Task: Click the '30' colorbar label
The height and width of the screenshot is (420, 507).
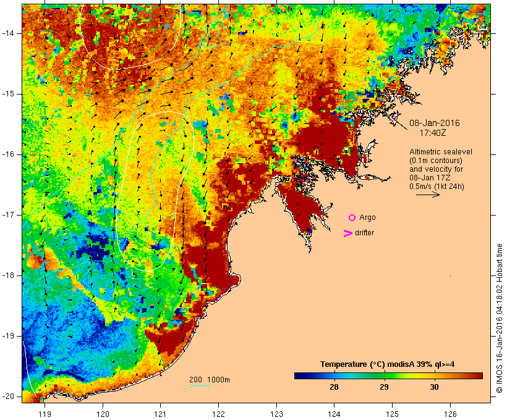Action: pyautogui.click(x=434, y=387)
